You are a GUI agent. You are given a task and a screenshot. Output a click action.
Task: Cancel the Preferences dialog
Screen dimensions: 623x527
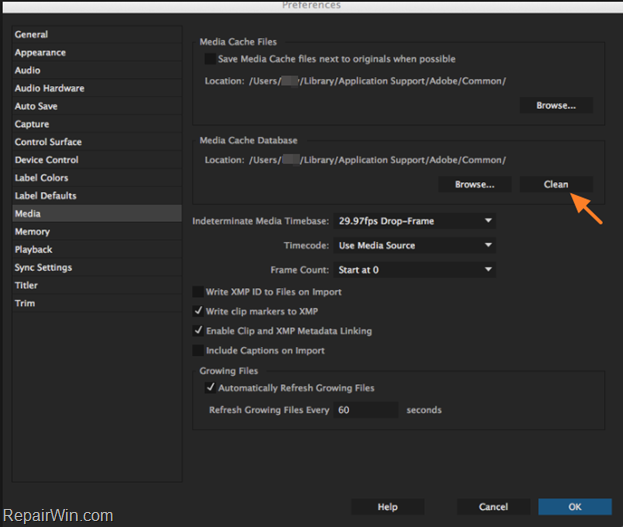[x=493, y=507]
